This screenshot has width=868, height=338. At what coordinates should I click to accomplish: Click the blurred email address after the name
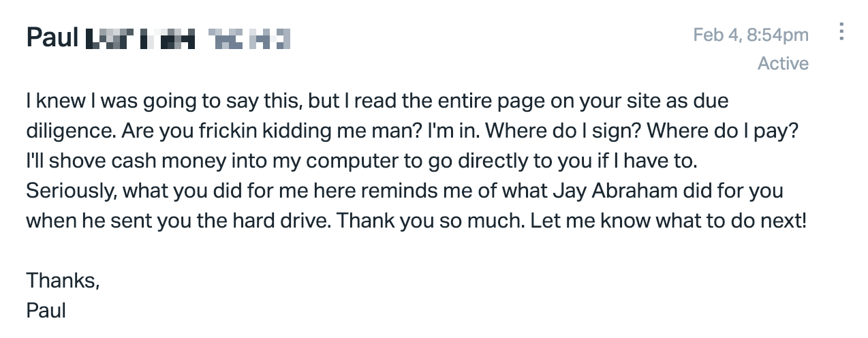point(249,38)
